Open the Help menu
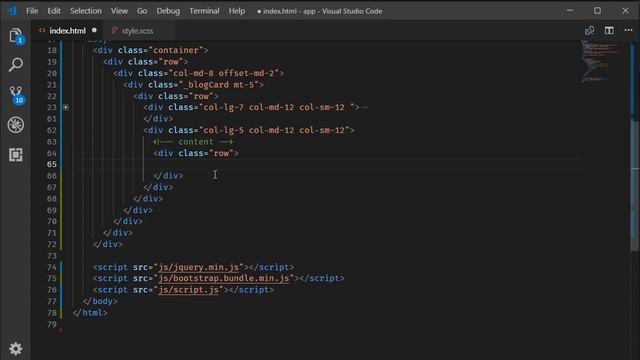 237,11
